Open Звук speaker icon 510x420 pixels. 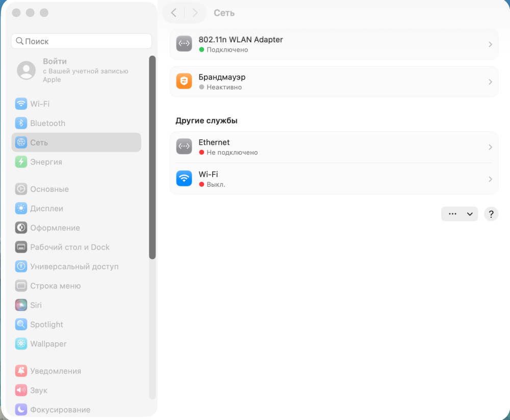pyautogui.click(x=21, y=390)
